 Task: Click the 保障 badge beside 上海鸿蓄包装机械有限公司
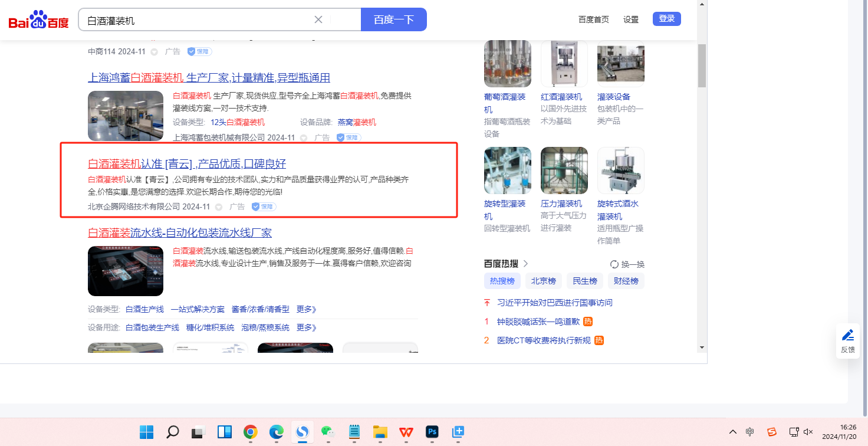coord(348,137)
